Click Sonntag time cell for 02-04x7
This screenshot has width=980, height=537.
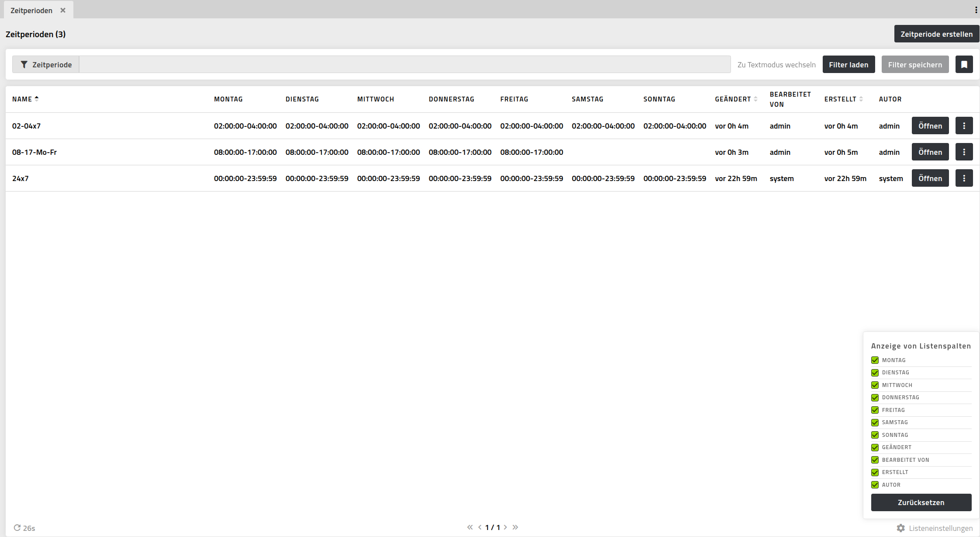click(x=675, y=126)
